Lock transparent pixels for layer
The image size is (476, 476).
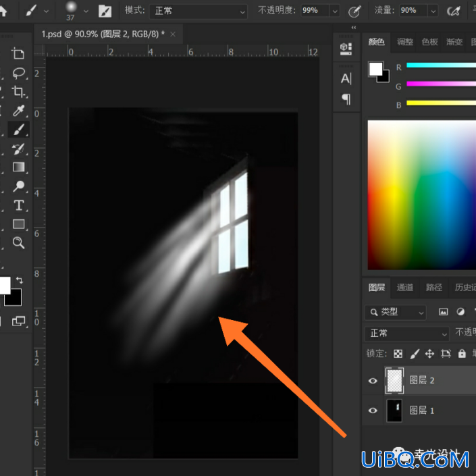(398, 354)
